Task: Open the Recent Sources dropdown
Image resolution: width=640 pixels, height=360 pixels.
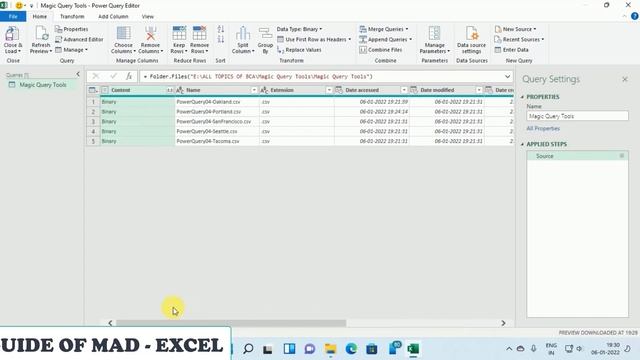Action: coord(519,39)
